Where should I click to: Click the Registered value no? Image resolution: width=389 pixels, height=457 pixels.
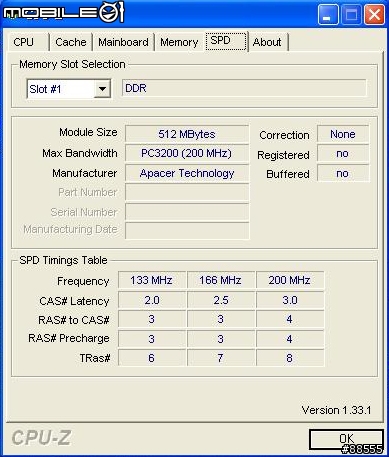point(343,154)
